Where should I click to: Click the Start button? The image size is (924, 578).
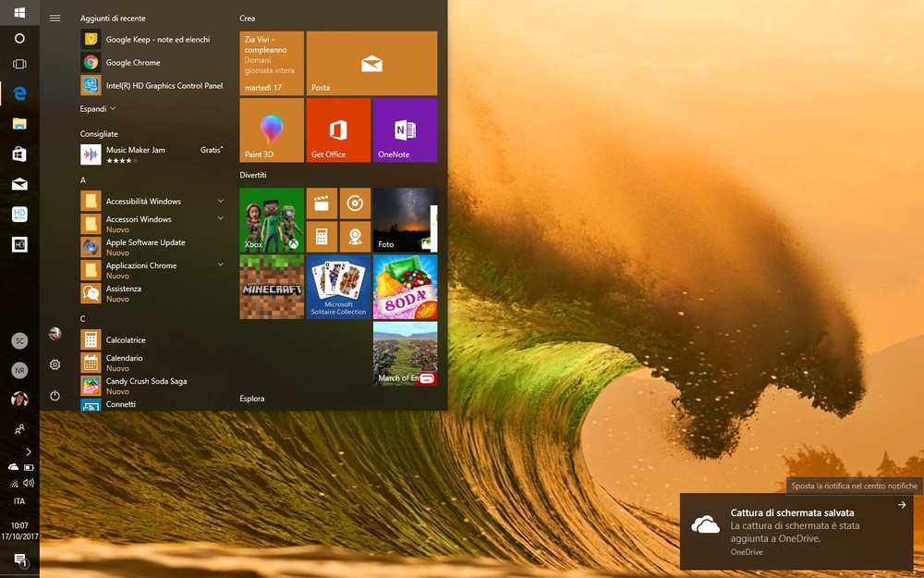tap(19, 13)
